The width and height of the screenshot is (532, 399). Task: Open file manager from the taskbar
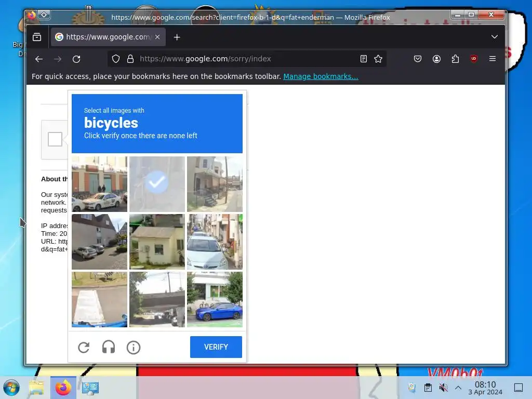tap(36, 388)
